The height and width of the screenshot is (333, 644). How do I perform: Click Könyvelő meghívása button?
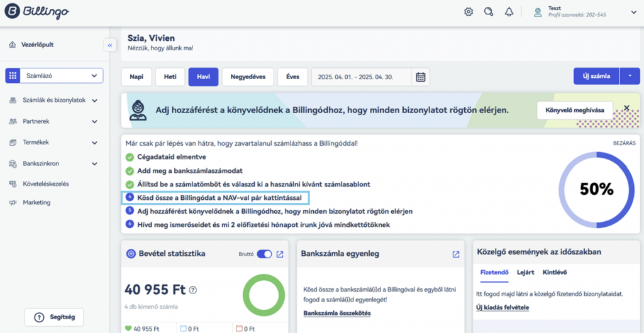tap(575, 111)
